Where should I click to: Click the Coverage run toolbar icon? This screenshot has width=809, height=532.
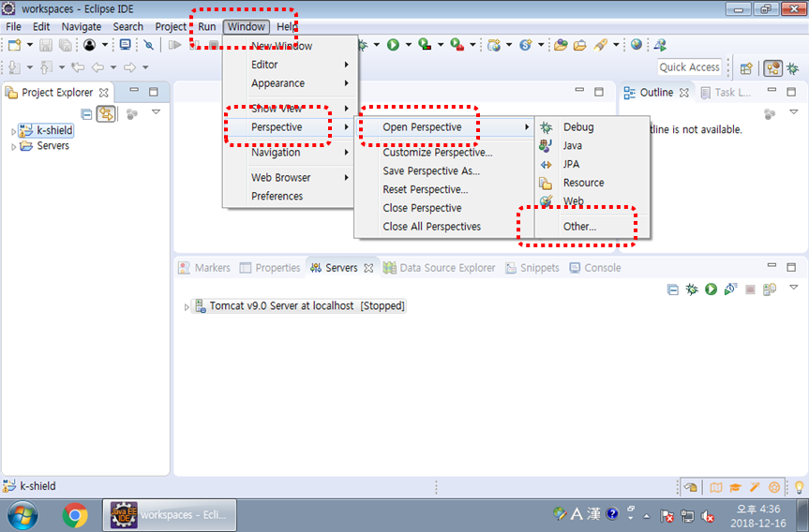(425, 45)
